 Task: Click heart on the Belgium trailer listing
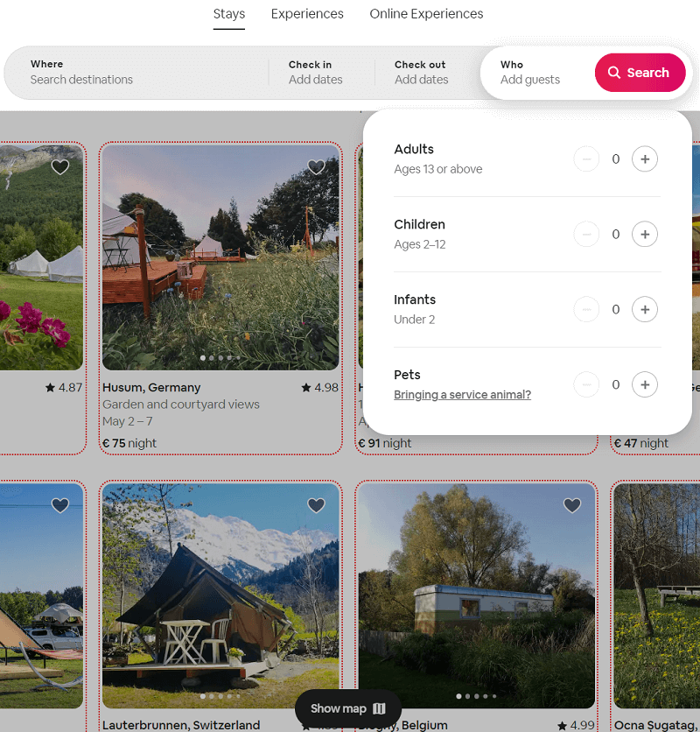(572, 505)
